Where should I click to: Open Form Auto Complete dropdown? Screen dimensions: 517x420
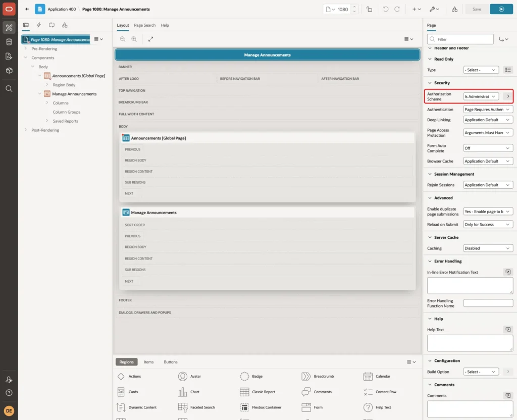click(x=488, y=148)
